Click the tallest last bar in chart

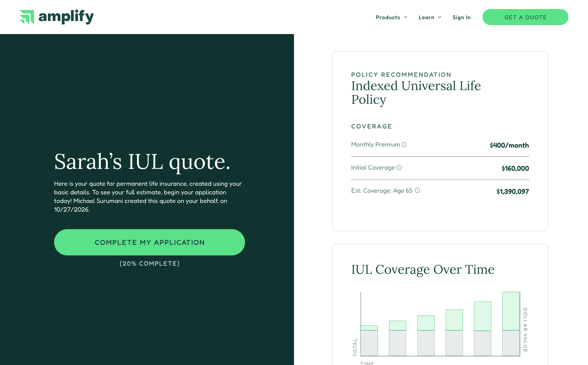click(511, 323)
